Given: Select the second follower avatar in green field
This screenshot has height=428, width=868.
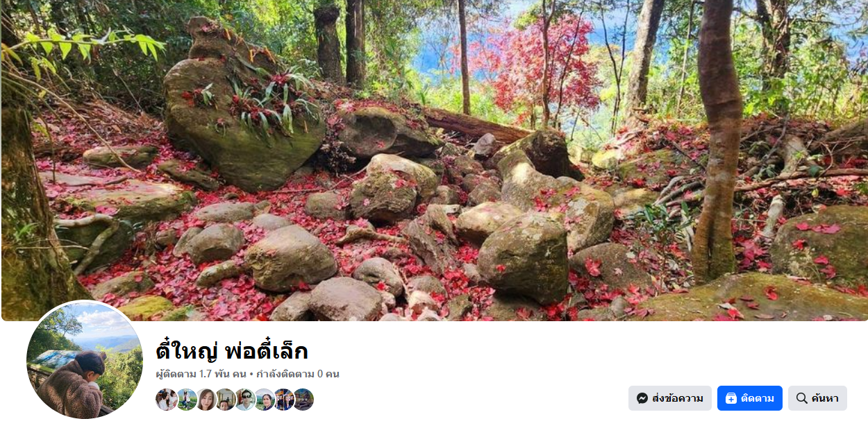Looking at the screenshot, I should click(186, 400).
